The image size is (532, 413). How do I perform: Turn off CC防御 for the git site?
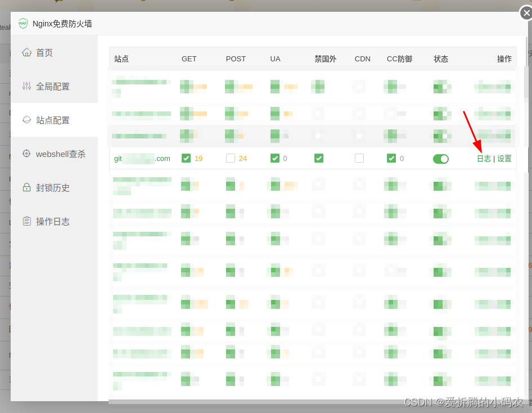tap(391, 158)
